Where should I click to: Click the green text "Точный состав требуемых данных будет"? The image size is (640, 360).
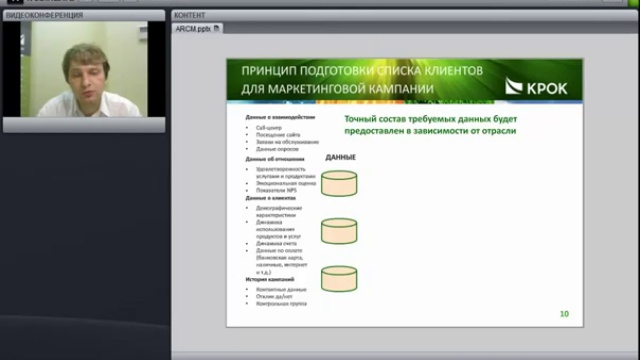431,119
